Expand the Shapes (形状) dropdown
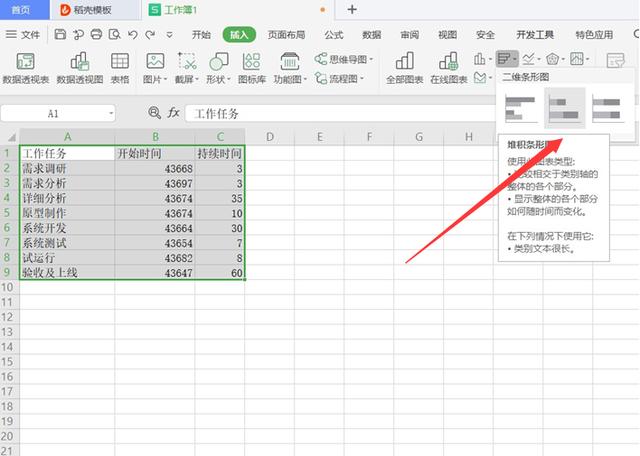This screenshot has height=456, width=640. click(219, 77)
